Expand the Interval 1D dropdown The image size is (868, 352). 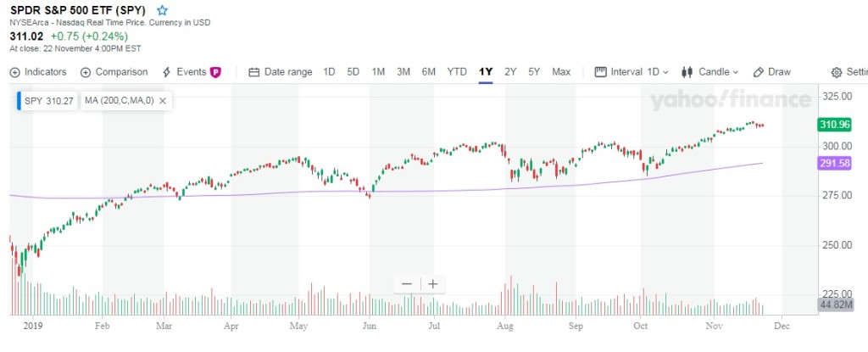click(632, 72)
